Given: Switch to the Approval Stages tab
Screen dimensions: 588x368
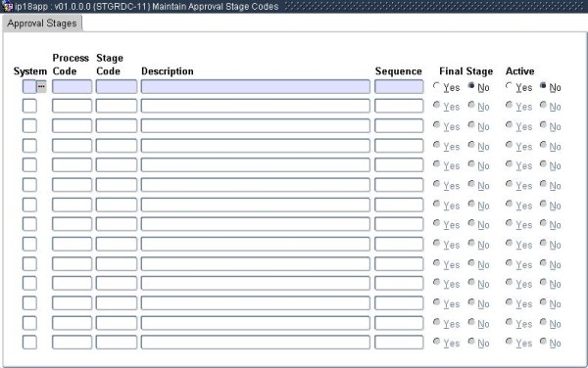Looking at the screenshot, I should coord(41,23).
